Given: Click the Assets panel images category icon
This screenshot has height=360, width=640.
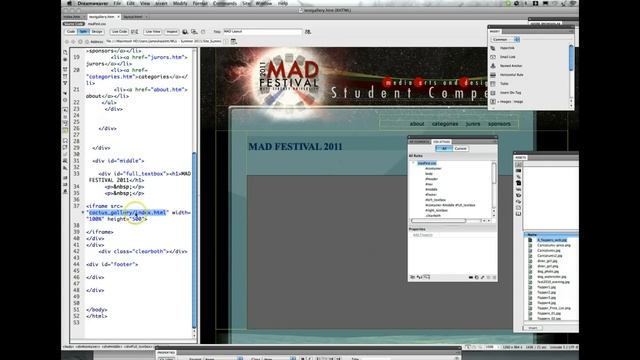Looking at the screenshot, I should pyautogui.click(x=518, y=164).
